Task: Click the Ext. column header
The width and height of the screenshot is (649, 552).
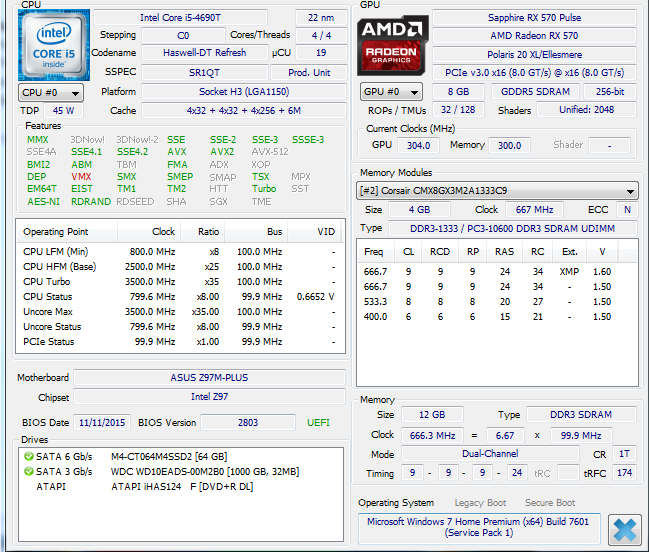Action: [x=570, y=252]
